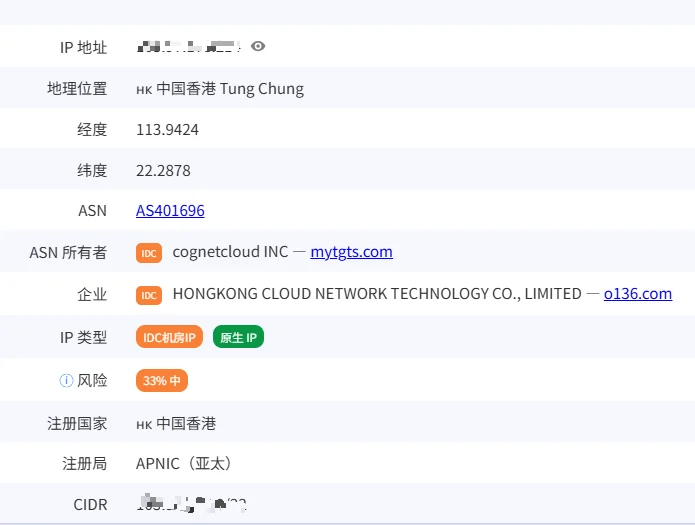Open the mytgts.com link

[351, 252]
